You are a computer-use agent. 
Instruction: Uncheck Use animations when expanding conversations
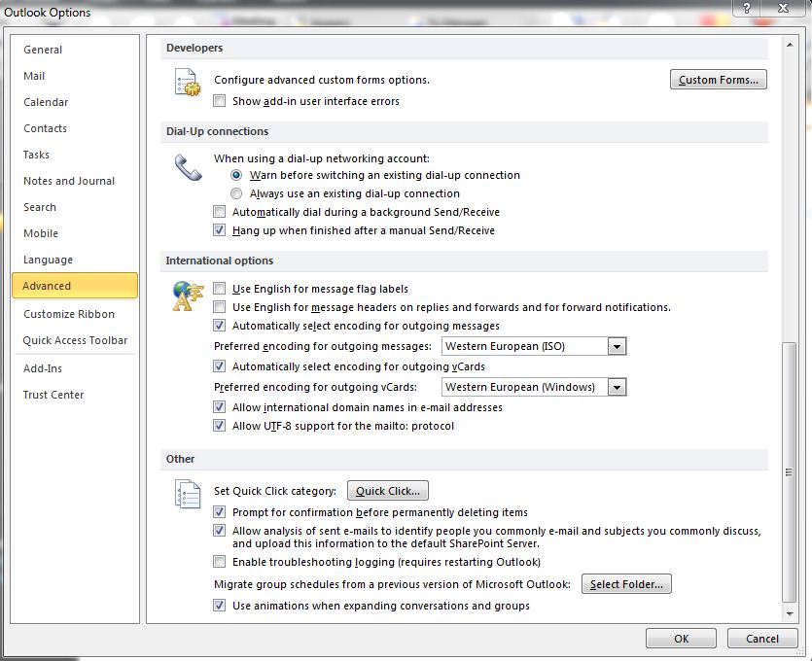pyautogui.click(x=220, y=605)
